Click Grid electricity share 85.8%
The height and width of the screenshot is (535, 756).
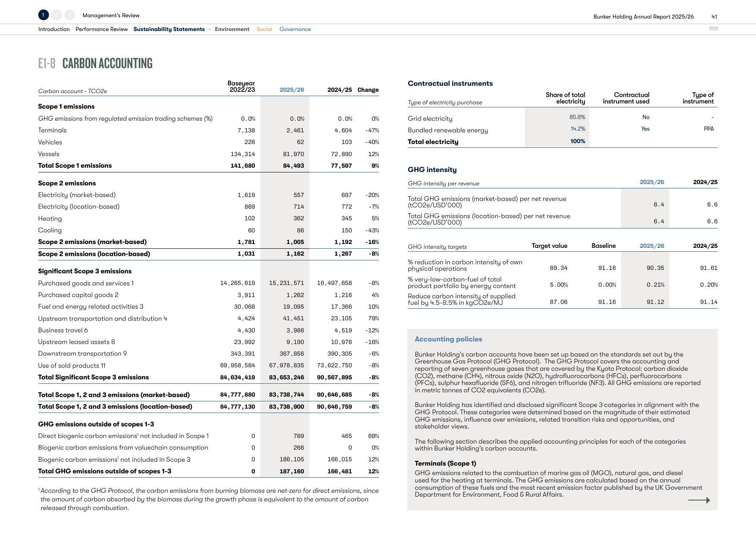578,117
